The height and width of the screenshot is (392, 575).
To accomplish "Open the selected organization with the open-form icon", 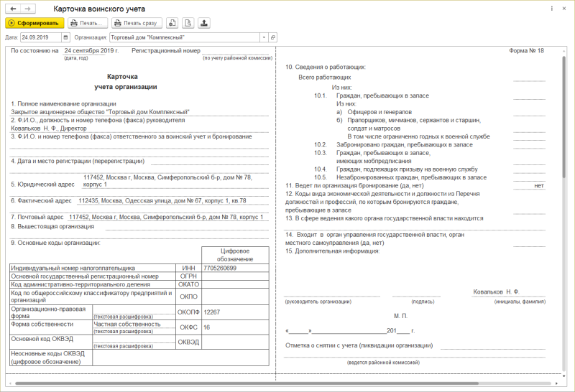I will (x=272, y=37).
